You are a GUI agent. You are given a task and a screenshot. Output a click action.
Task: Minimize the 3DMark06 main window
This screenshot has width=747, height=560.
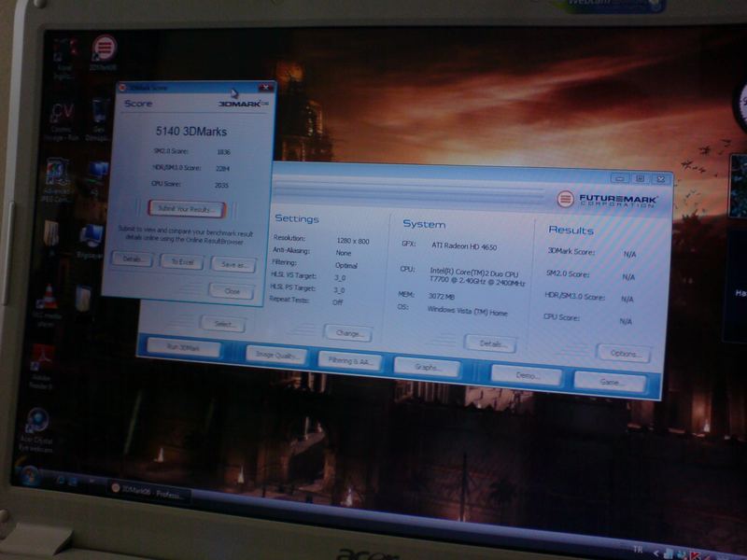(x=620, y=178)
